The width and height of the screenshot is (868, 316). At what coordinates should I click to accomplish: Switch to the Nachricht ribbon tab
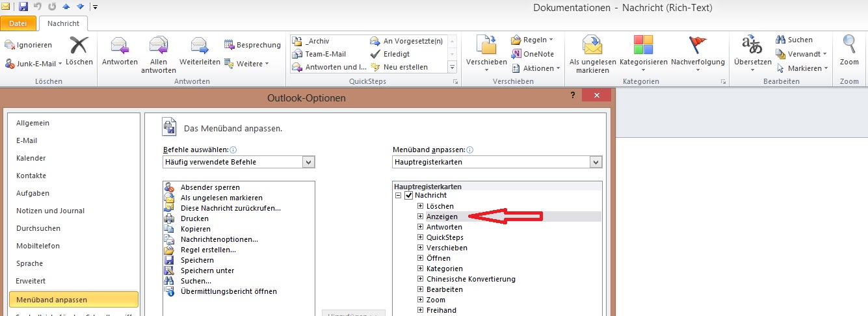click(64, 23)
